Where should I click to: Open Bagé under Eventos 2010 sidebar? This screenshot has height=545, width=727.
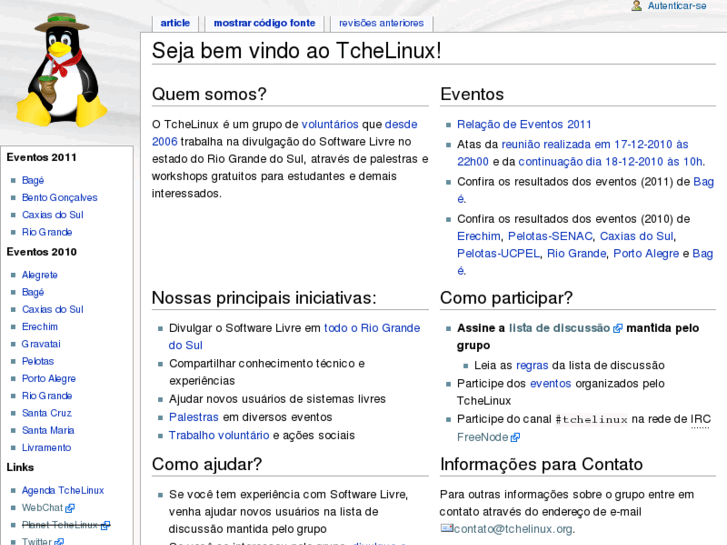33,292
